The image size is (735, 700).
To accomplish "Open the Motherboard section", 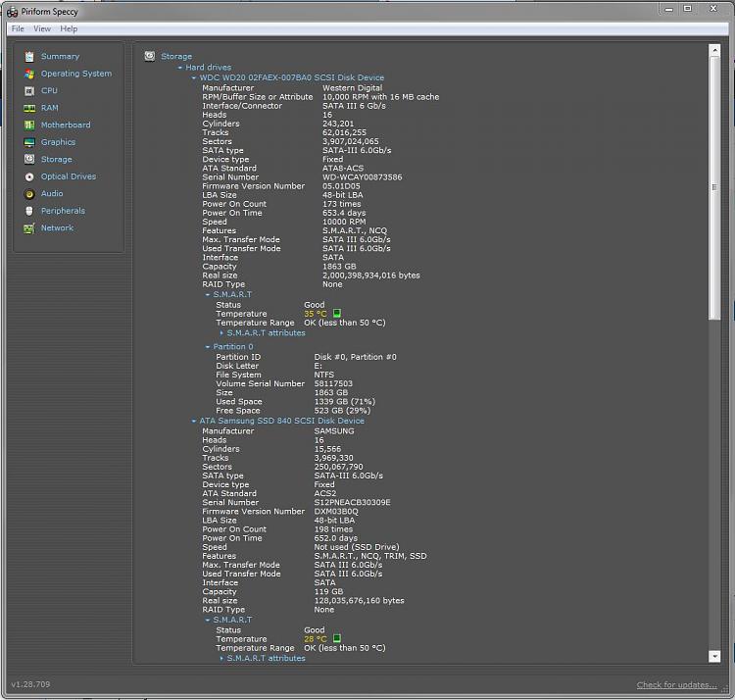I will [66, 125].
